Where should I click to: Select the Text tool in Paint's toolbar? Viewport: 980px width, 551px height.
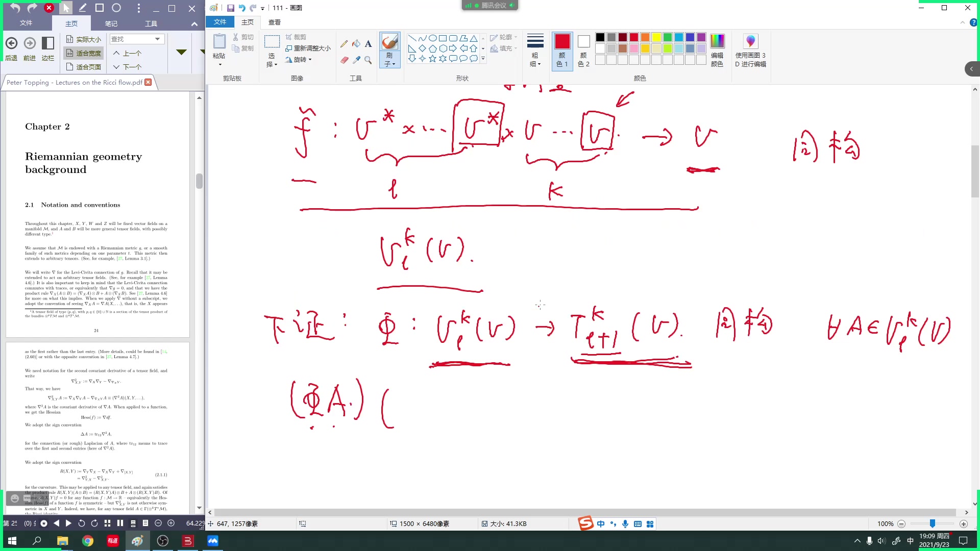(369, 43)
